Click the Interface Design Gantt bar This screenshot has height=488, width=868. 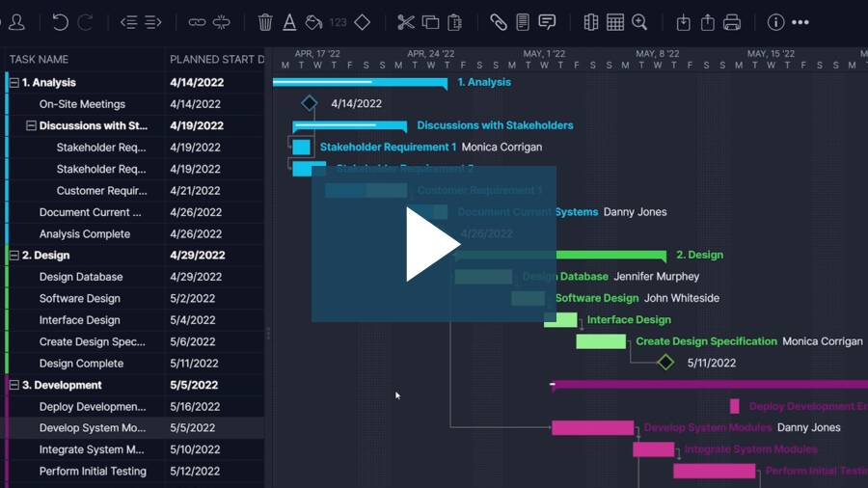pyautogui.click(x=560, y=320)
